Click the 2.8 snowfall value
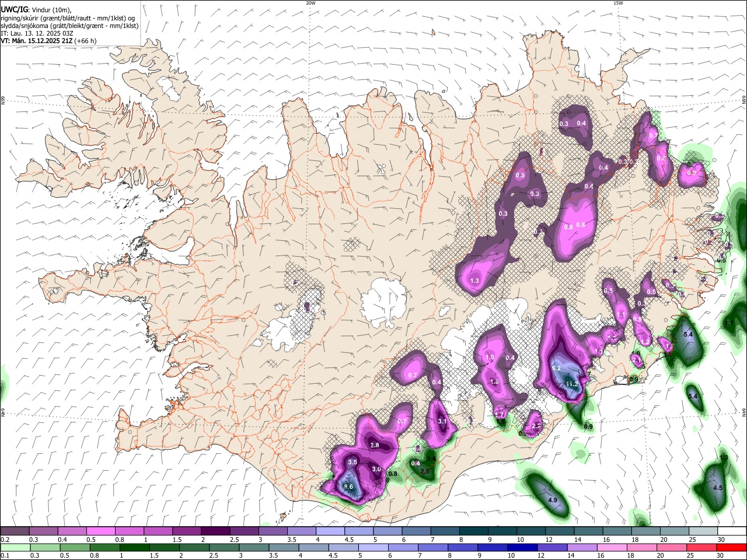The height and width of the screenshot is (560, 747). click(x=375, y=445)
